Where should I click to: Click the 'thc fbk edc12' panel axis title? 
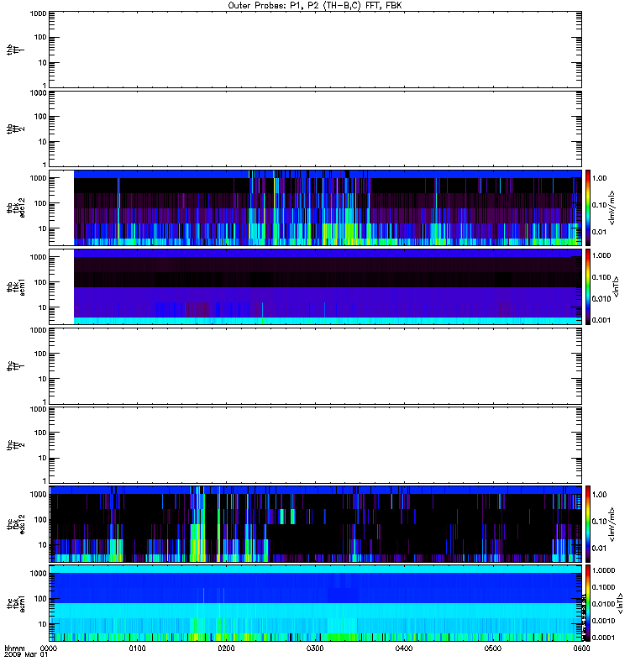(15, 524)
